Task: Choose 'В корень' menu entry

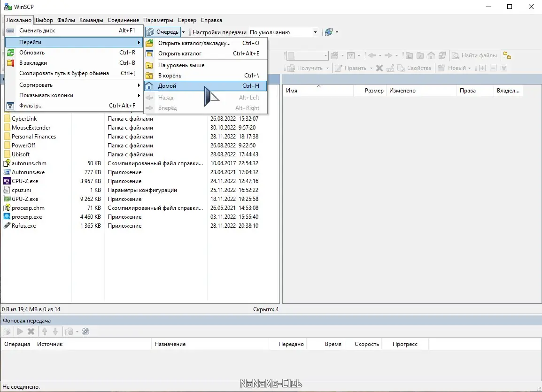Action: (x=206, y=76)
